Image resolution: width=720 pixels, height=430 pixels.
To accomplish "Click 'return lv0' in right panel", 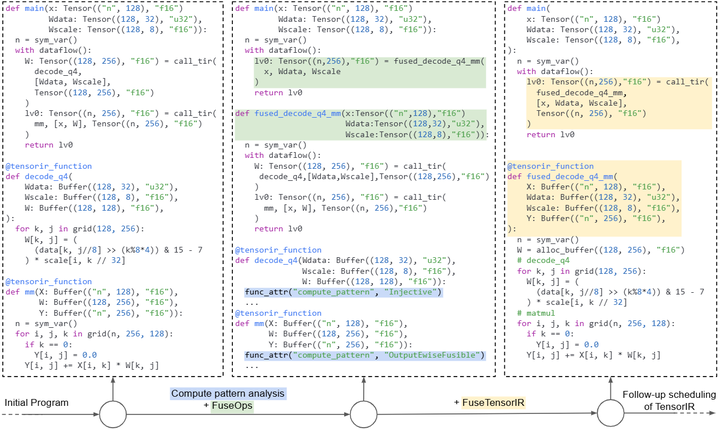I will pos(551,135).
